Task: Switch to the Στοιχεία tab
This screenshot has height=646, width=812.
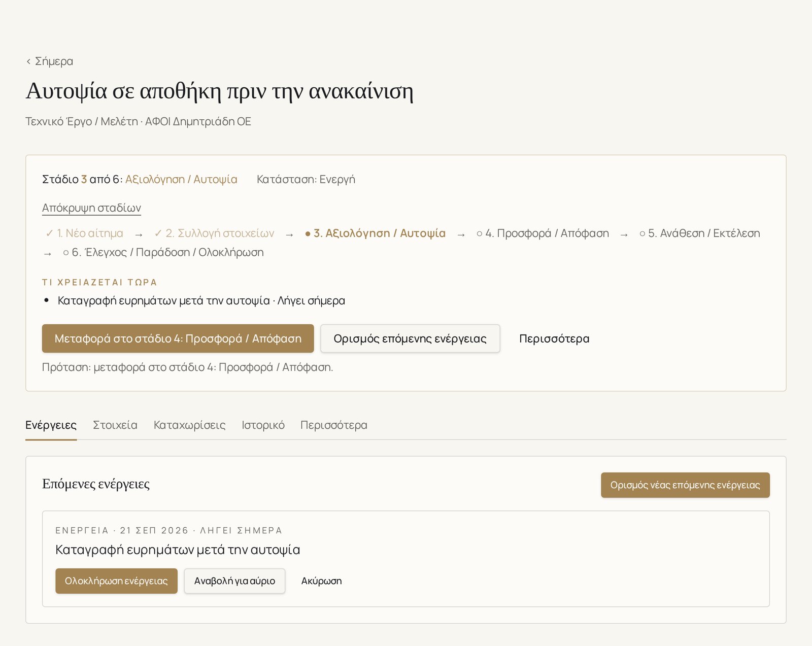Action: click(115, 425)
